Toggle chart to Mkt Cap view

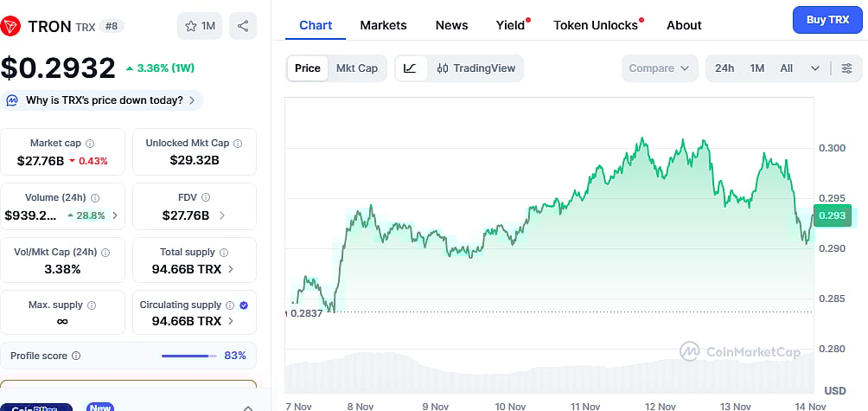[x=356, y=68]
